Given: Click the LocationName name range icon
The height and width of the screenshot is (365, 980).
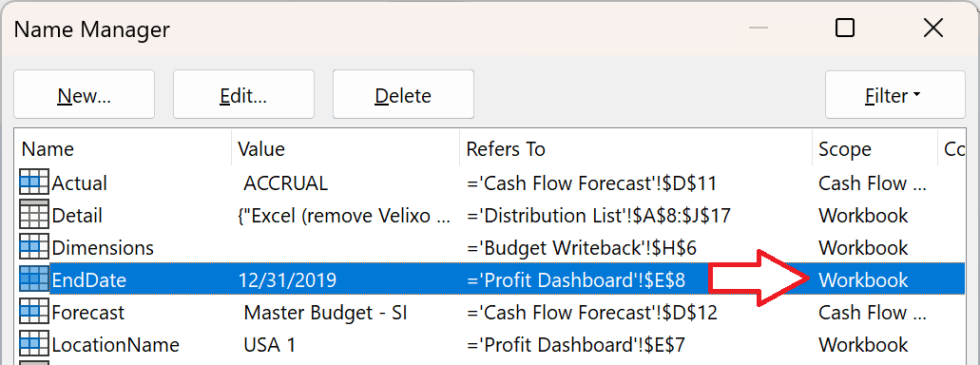Looking at the screenshot, I should point(34,344).
